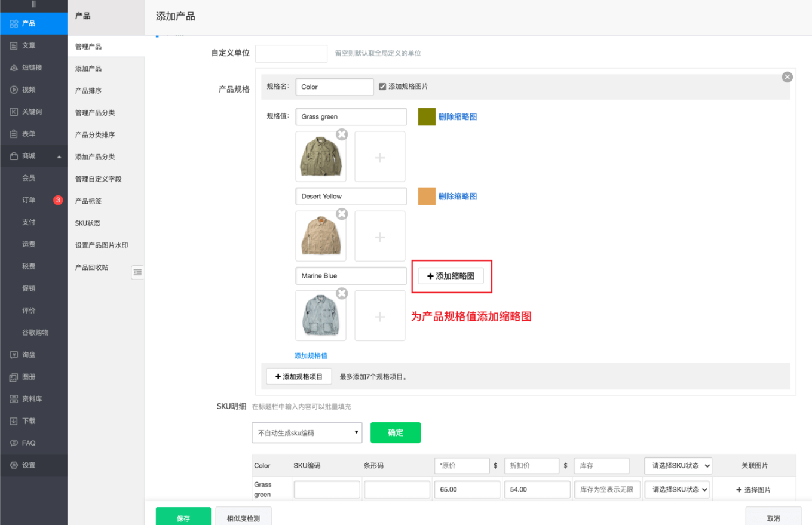Toggle the 添加规格图片 checkbox
812x525 pixels.
pos(382,87)
